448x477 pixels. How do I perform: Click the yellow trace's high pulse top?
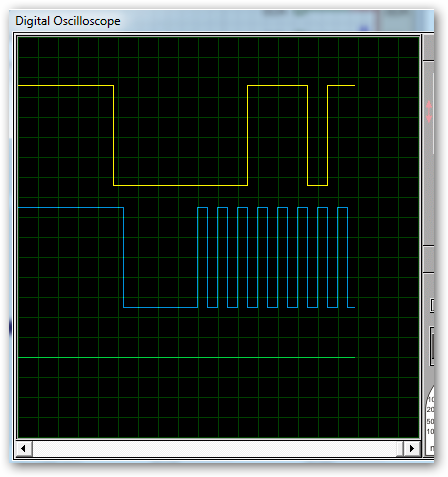[277, 86]
